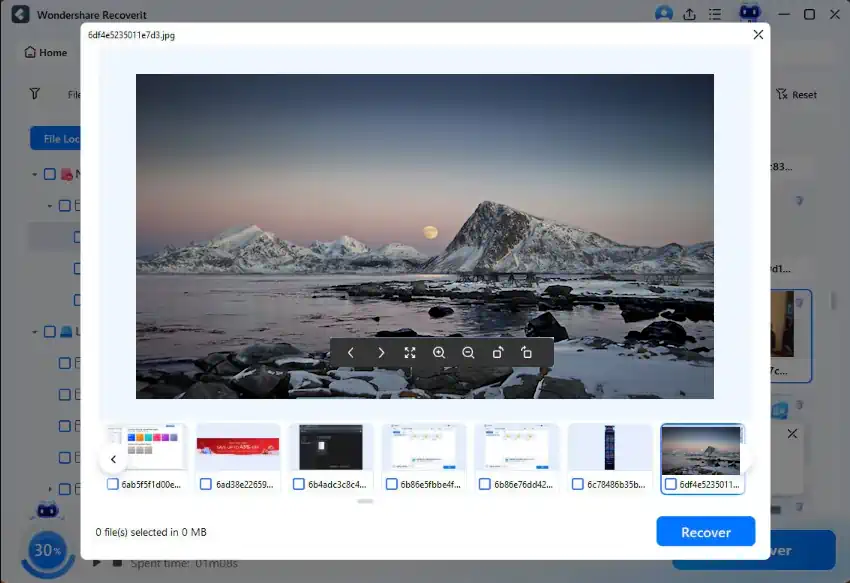Open the list menu icon in title bar
Image resolution: width=850 pixels, height=583 pixels.
(715, 14)
